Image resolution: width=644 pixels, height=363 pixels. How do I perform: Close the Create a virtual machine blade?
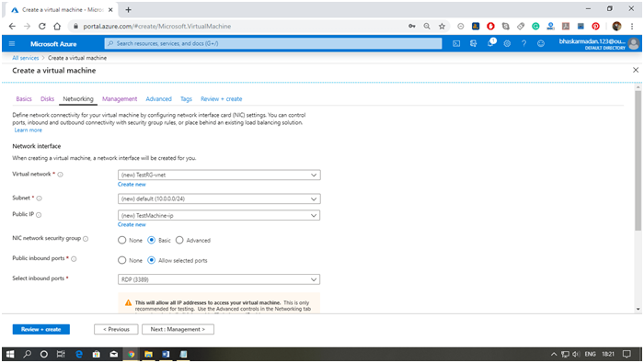(636, 70)
